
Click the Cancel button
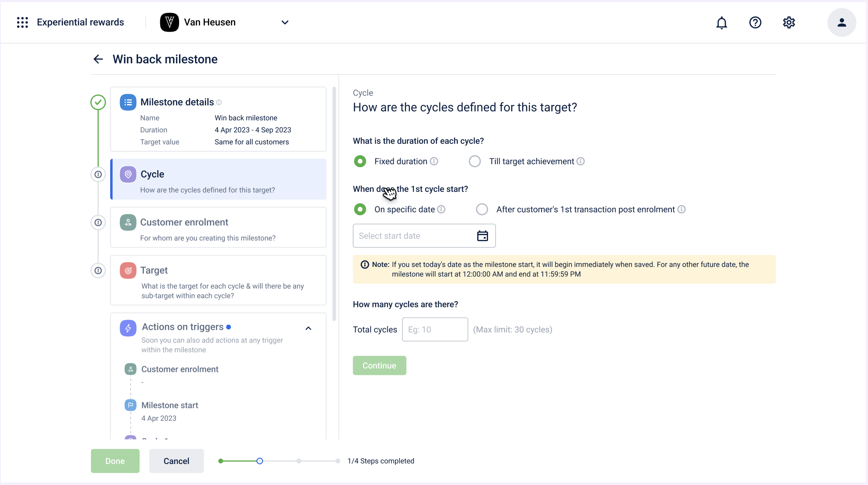(176, 461)
